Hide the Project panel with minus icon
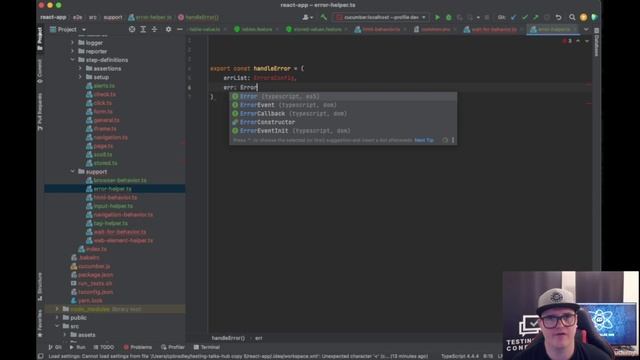 (180, 29)
